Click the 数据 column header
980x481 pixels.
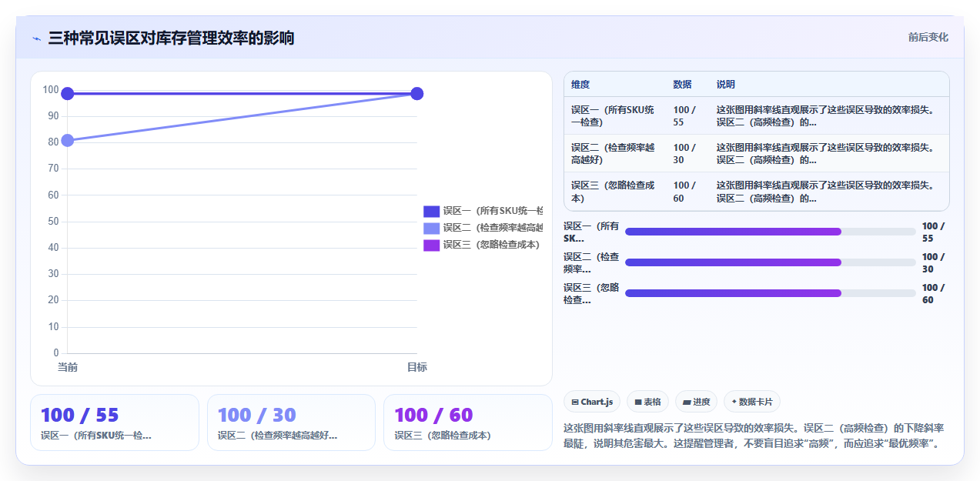682,84
